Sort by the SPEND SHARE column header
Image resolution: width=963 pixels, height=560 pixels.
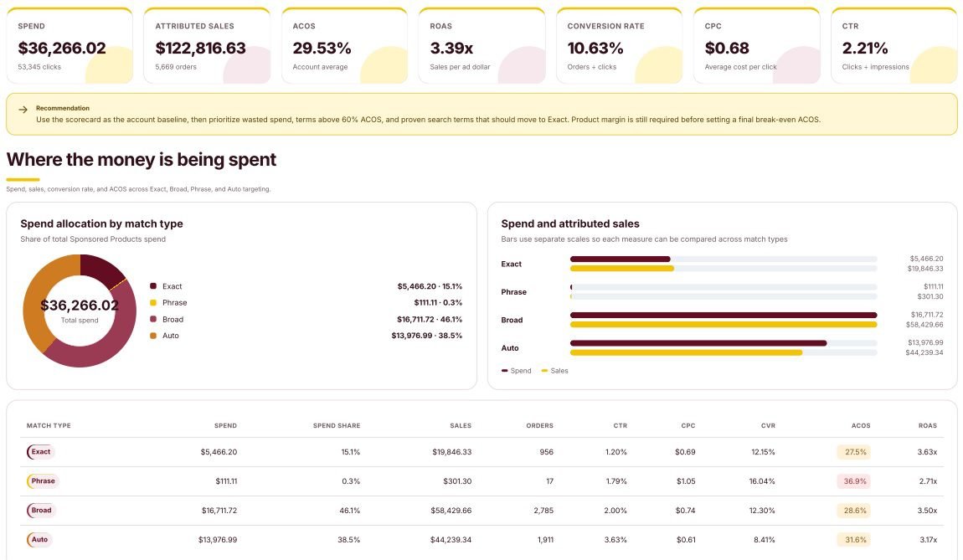[337, 425]
